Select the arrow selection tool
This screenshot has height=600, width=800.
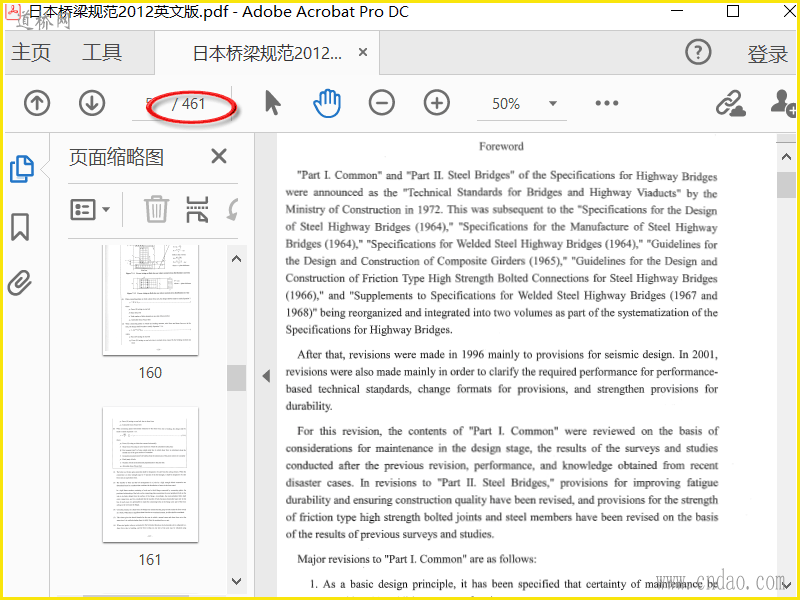(273, 103)
